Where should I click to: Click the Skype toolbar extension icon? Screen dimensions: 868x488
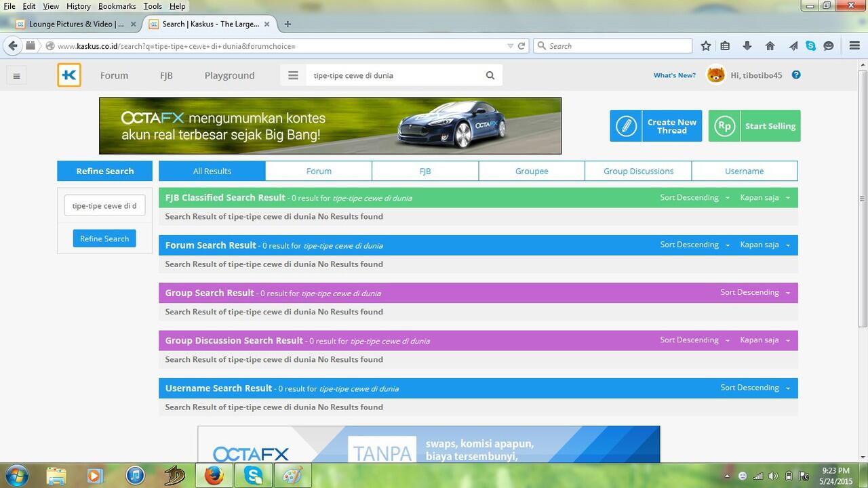[x=811, y=46]
